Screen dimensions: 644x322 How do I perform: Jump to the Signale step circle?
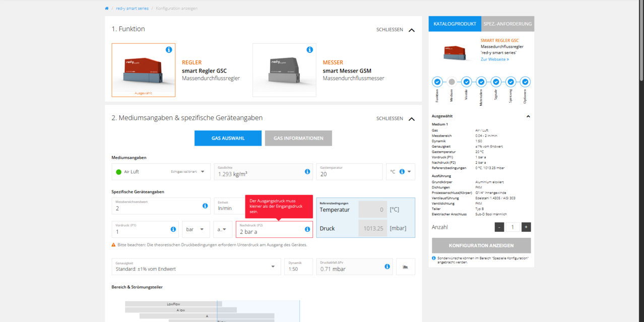coord(496,82)
